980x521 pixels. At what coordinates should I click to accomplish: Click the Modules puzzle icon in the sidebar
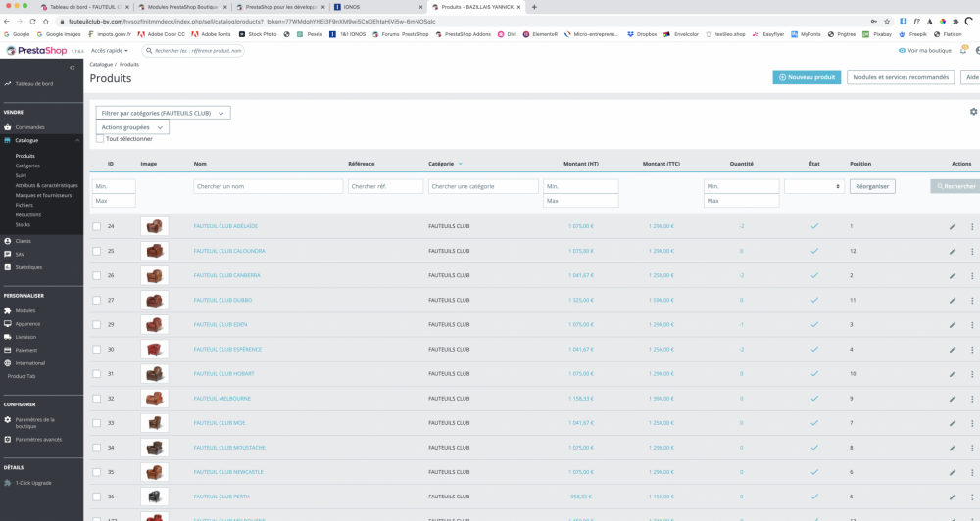click(8, 310)
